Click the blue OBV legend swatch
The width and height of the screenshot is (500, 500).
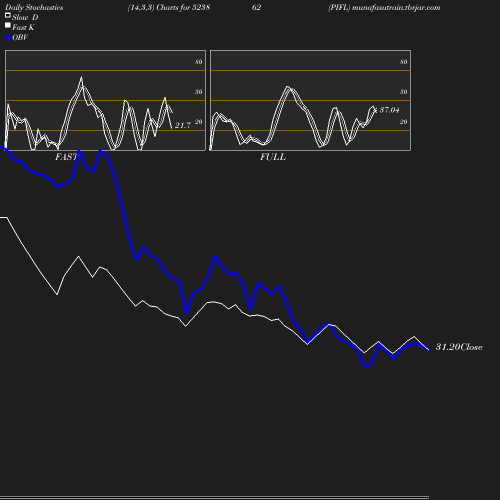8,38
